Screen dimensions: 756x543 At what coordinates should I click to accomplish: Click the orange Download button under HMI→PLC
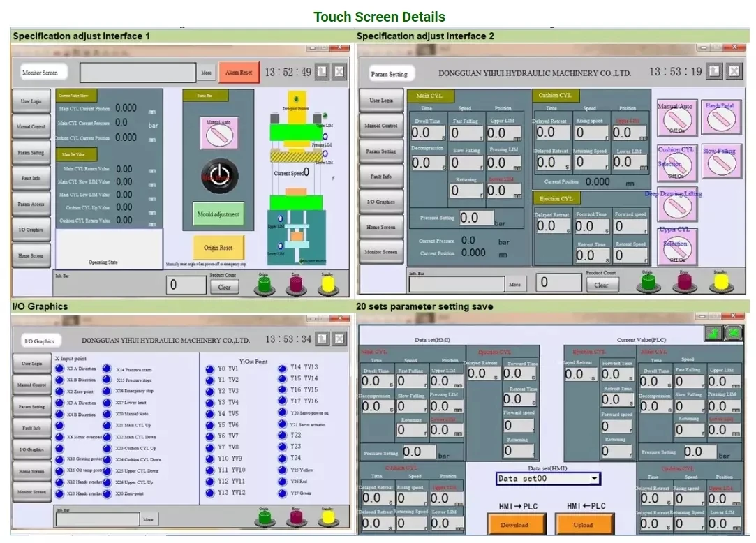[x=514, y=524]
